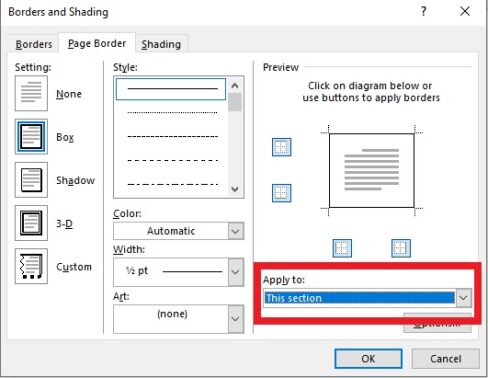488x378 pixels.
Task: Click the This section field in Apply to
Action: [360, 298]
